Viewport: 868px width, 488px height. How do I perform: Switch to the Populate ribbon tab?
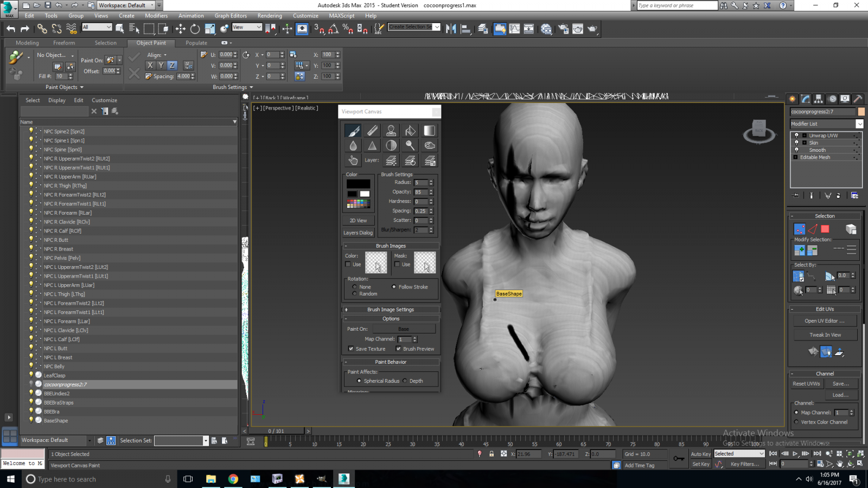click(x=196, y=43)
